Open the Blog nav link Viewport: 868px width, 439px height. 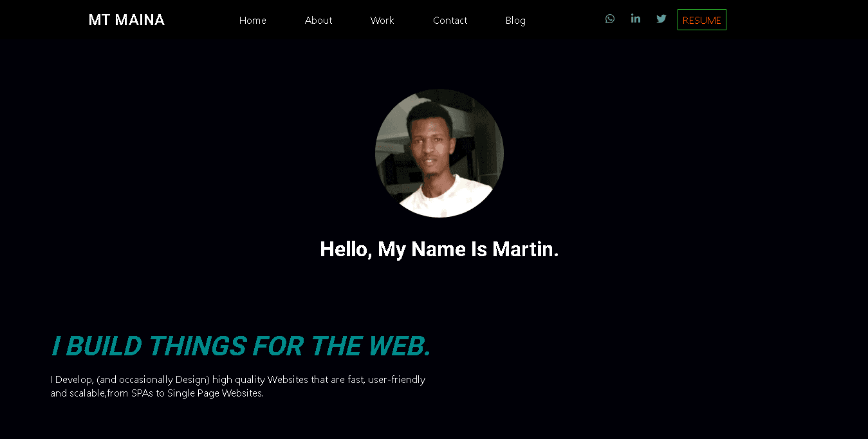(515, 21)
